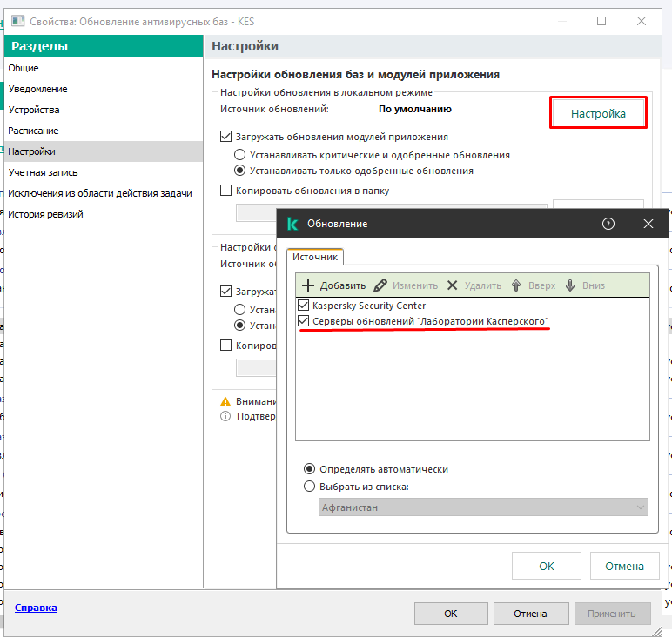Click the Вверх arrow icon
This screenshot has height=638, width=672.
coord(516,285)
